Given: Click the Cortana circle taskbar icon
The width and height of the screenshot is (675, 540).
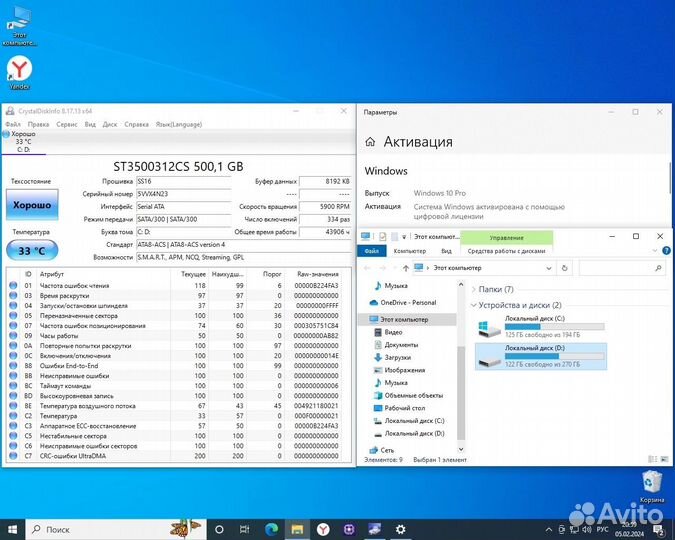Looking at the screenshot, I should [x=219, y=529].
